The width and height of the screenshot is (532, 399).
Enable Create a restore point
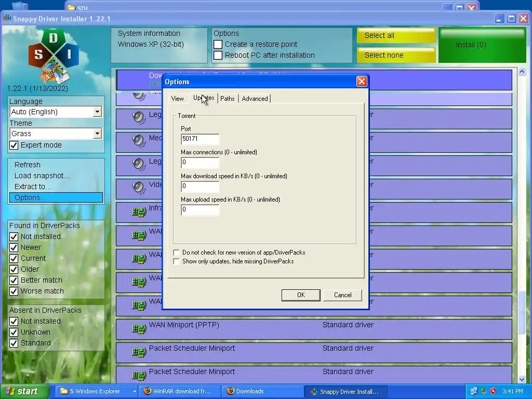(x=218, y=45)
